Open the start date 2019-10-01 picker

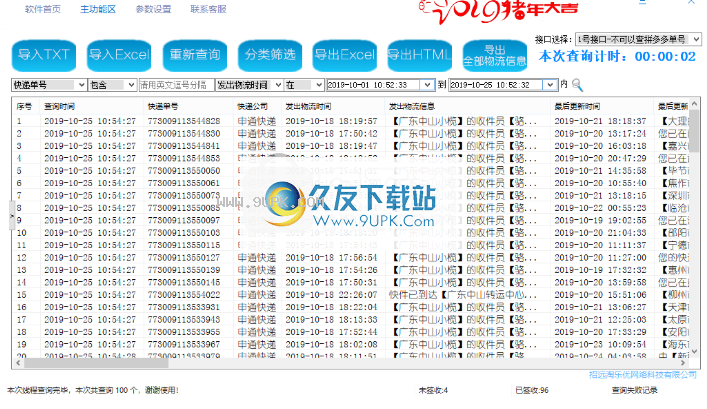click(427, 85)
